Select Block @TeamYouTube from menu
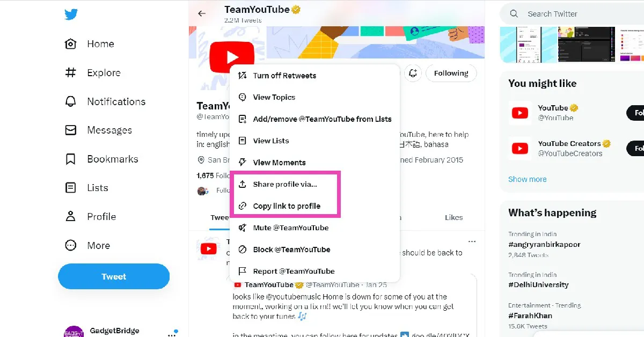 click(291, 250)
